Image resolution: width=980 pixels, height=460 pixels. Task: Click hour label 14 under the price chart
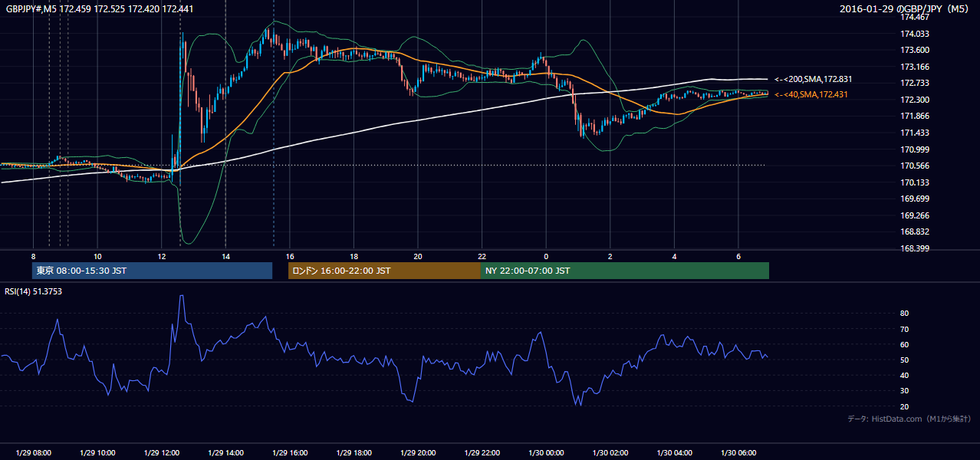pos(225,256)
